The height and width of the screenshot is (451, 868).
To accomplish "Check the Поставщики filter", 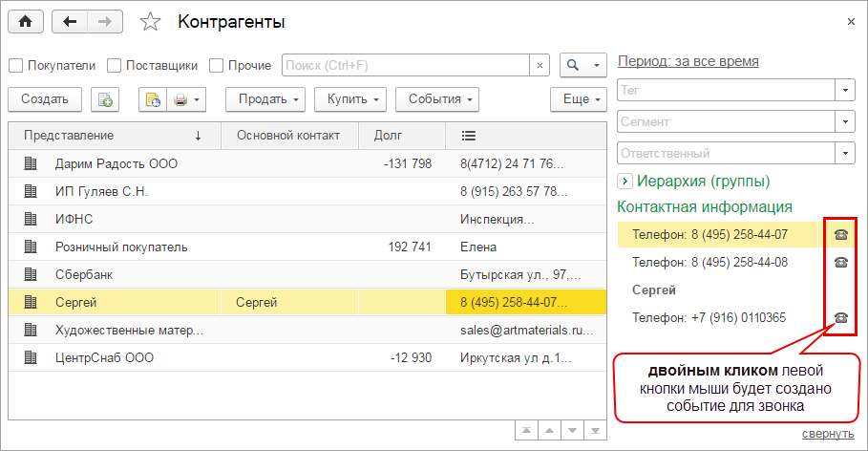I will 114,66.
